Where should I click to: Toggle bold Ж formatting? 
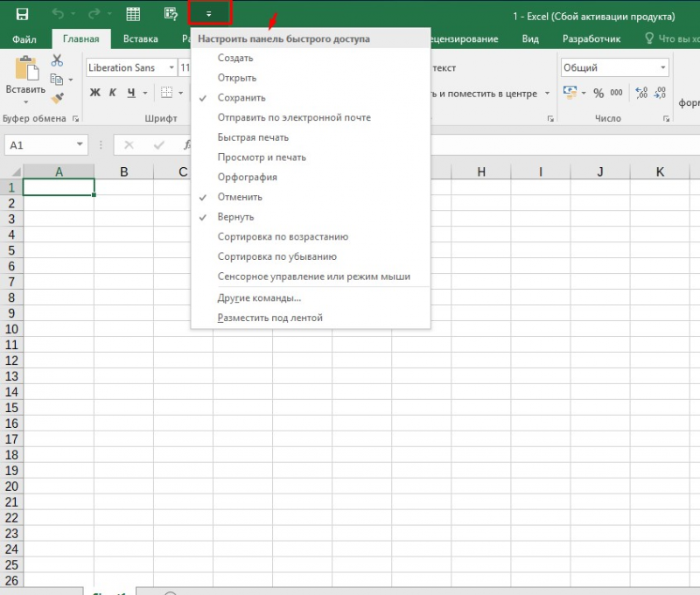tap(95, 93)
